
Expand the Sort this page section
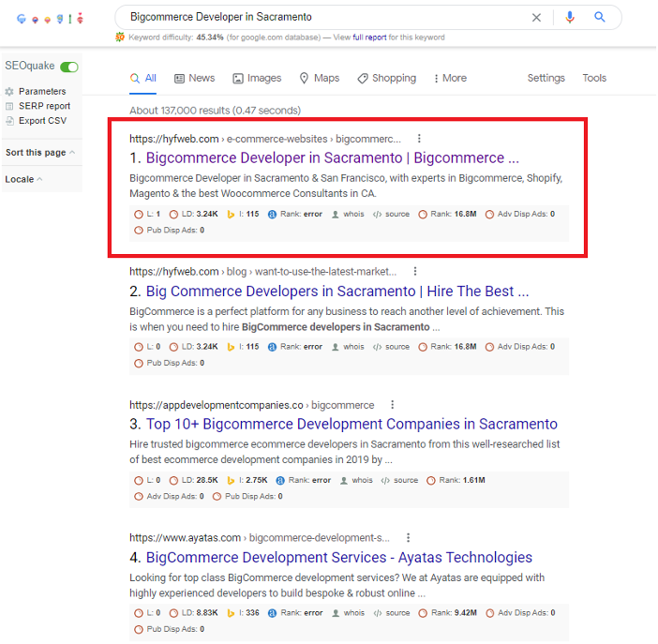(40, 153)
